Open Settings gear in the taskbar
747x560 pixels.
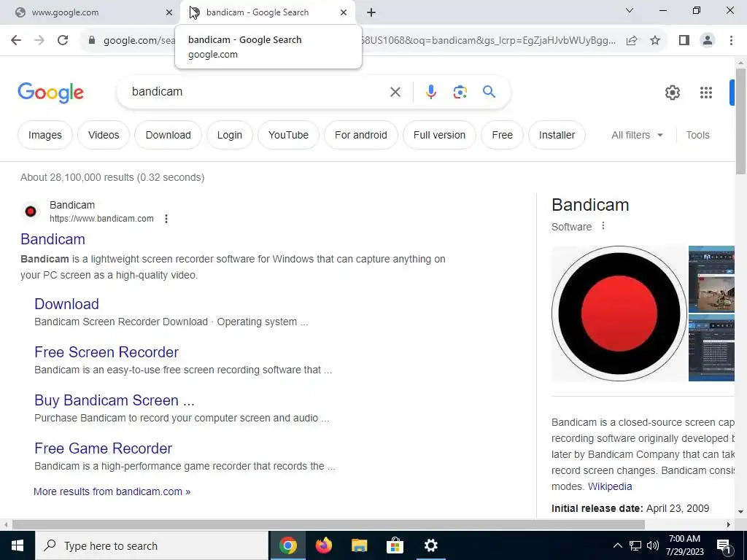point(430,545)
